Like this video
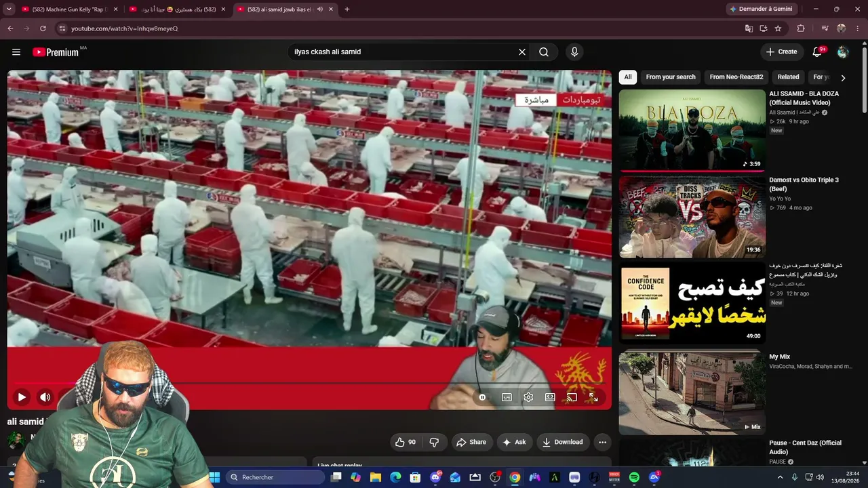The width and height of the screenshot is (868, 488). [406, 442]
